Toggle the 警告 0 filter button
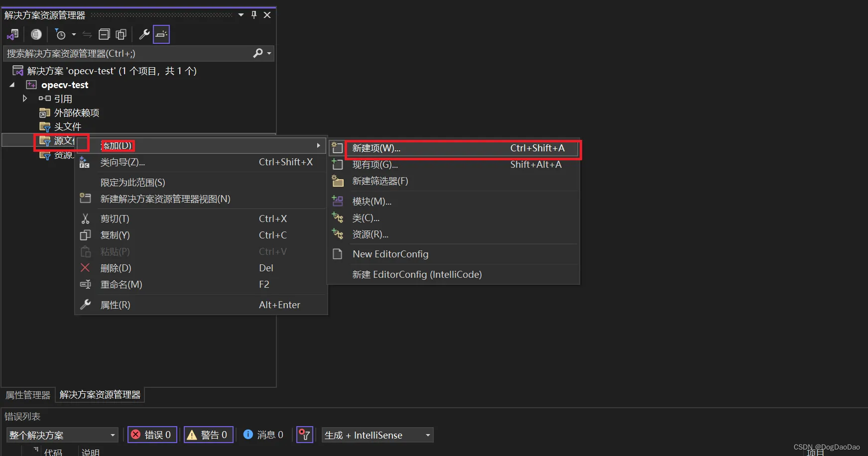The image size is (868, 456). (209, 435)
